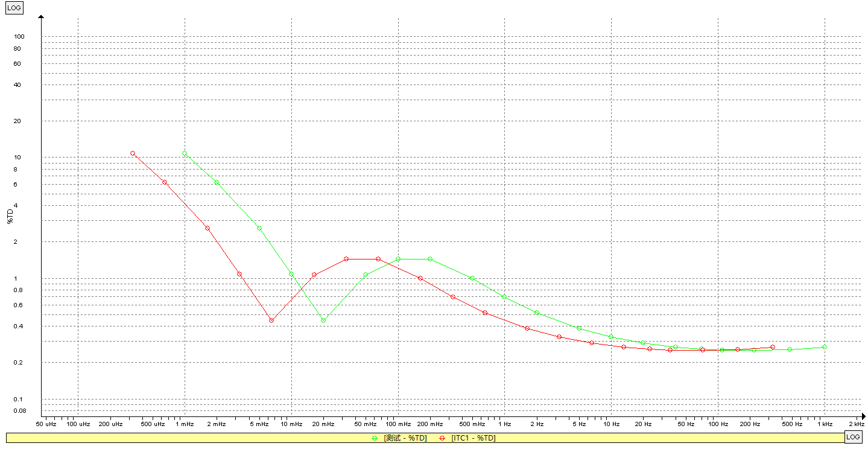Pick the green data point at 100 mHz
This screenshot has width=868, height=449.
click(x=398, y=259)
